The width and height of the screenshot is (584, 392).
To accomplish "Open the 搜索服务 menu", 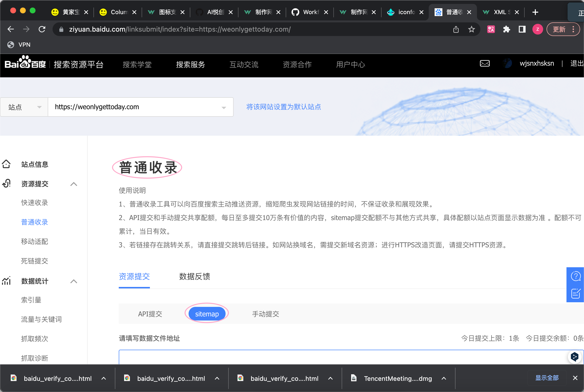I will (191, 64).
